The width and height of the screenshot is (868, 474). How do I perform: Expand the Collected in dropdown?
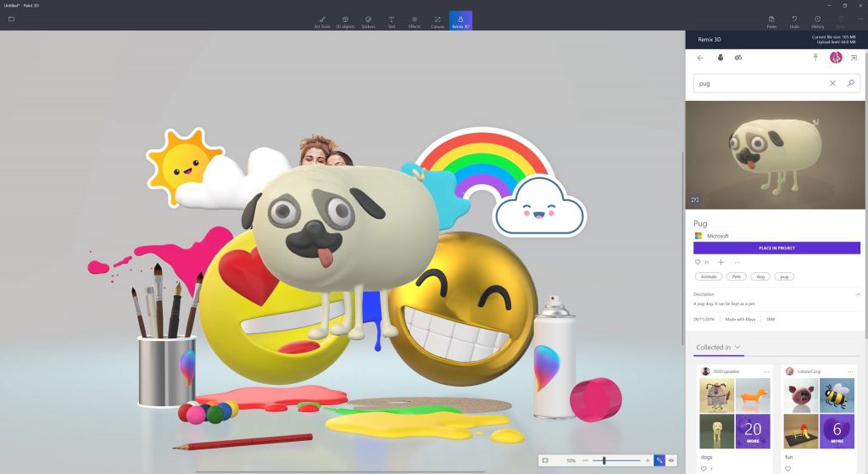737,347
